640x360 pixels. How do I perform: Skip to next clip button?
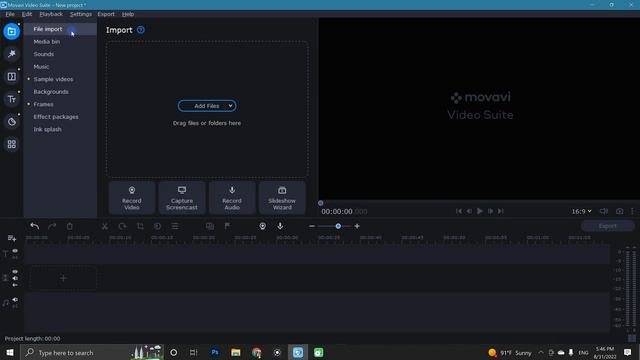(x=501, y=211)
